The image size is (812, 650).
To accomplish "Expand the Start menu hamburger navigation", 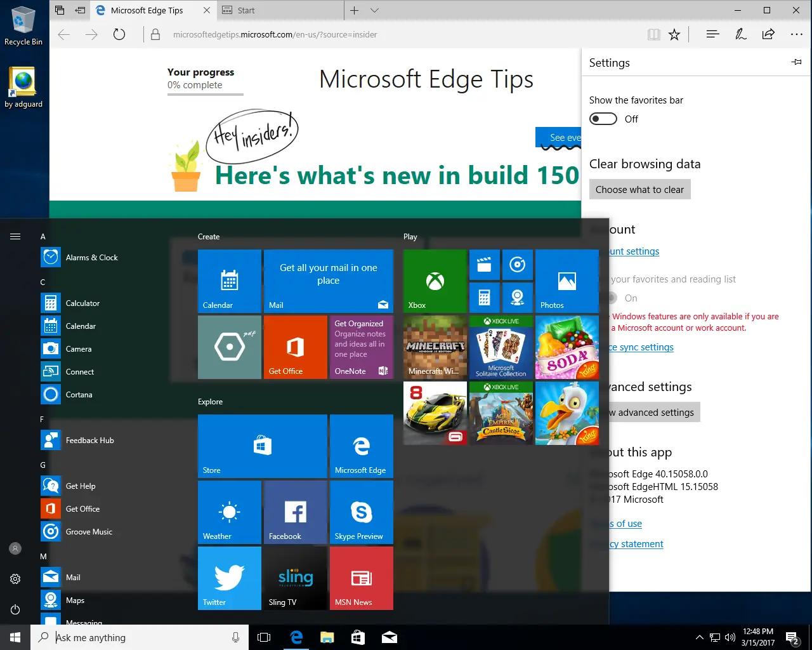I will point(15,235).
